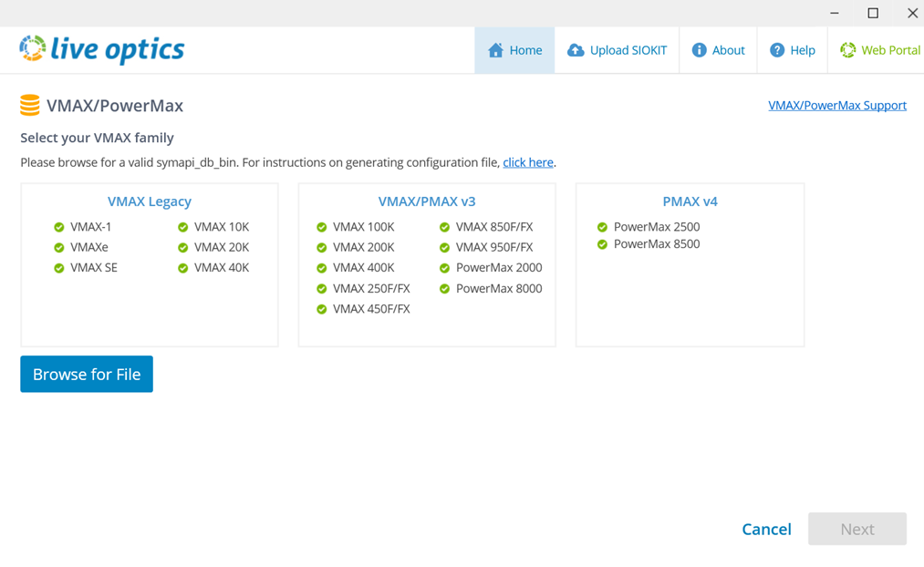Screen dimensions: 924x567
Task: Click the Live Optics logo
Action: pos(100,49)
